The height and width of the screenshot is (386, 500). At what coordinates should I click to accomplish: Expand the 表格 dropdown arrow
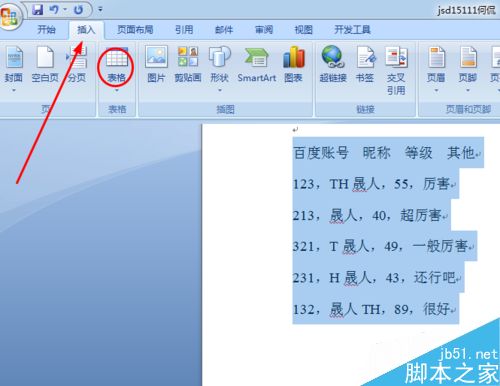pos(117,90)
